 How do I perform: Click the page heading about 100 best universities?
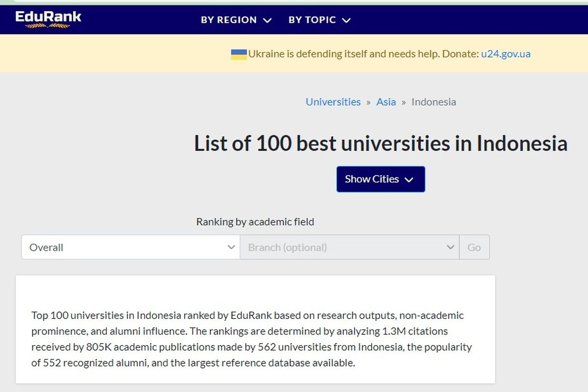coord(380,144)
